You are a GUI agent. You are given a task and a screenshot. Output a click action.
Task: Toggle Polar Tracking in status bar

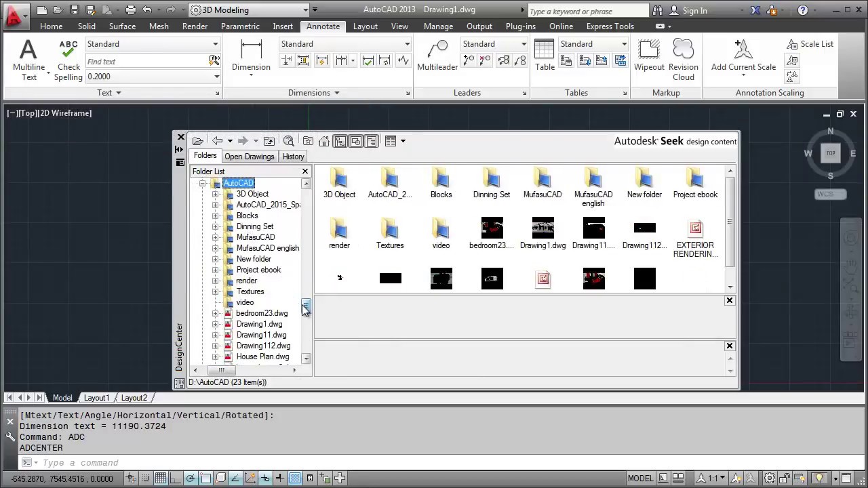[191, 478]
